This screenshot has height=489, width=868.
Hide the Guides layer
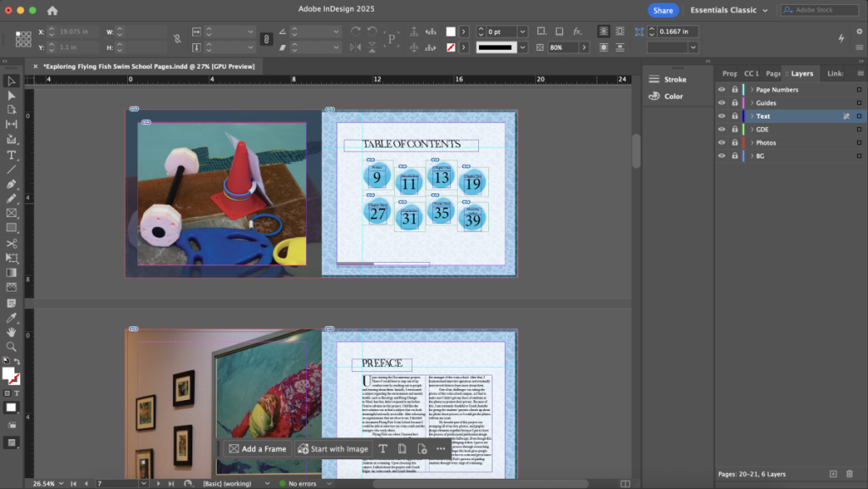click(x=721, y=103)
